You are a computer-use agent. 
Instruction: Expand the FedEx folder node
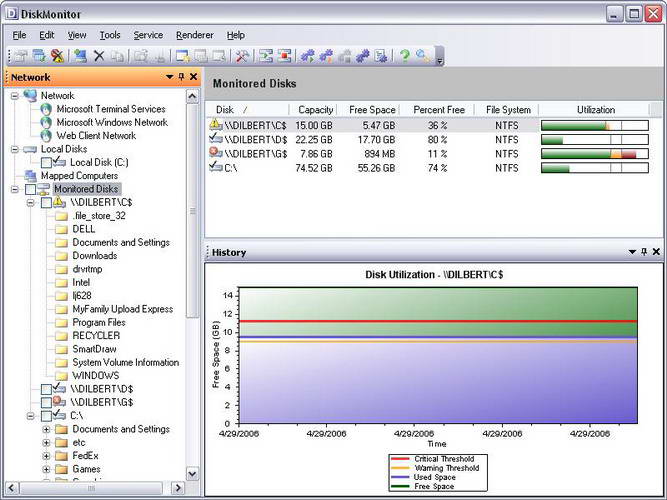click(46, 456)
